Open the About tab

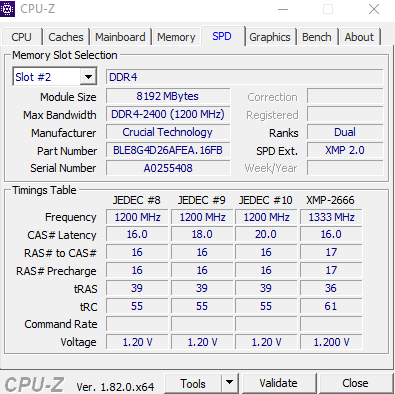tap(359, 37)
